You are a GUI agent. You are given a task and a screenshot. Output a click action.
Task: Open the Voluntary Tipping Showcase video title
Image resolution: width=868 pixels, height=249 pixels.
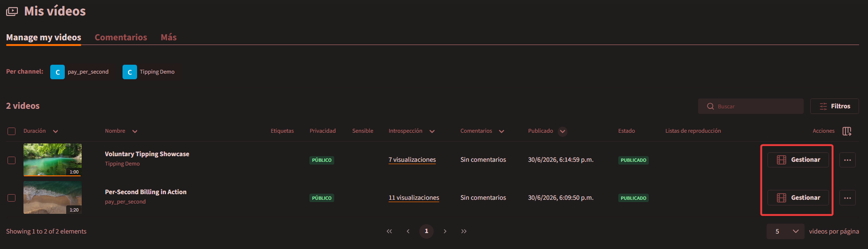147,154
